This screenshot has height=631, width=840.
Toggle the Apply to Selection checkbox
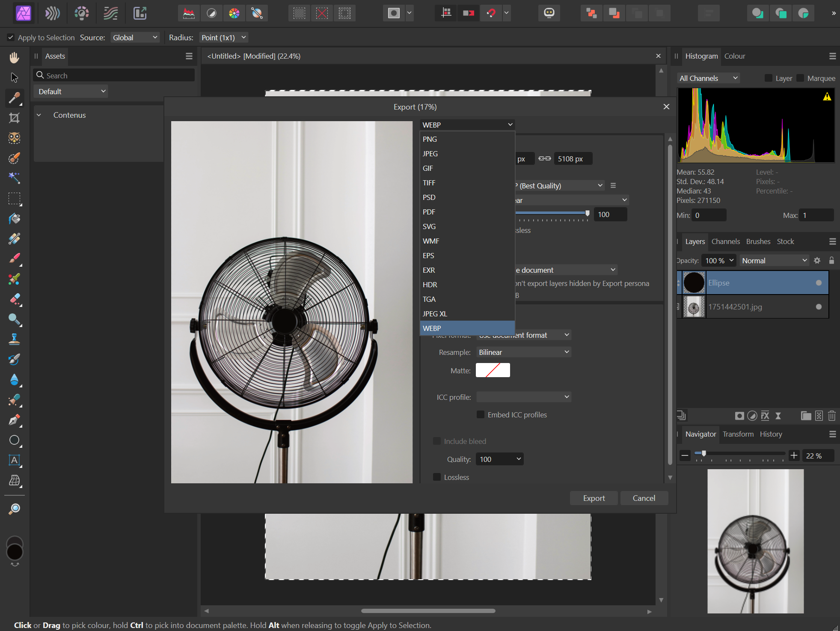tap(11, 38)
